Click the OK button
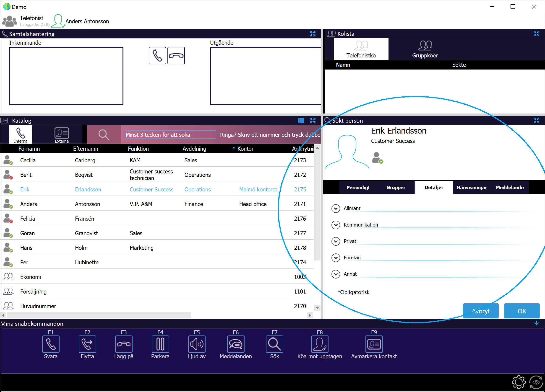The height and width of the screenshot is (392, 545). tap(522, 311)
